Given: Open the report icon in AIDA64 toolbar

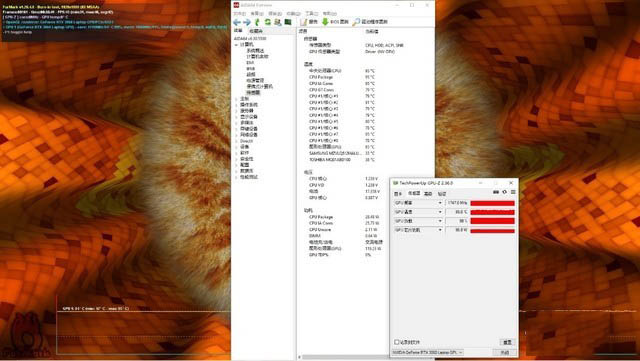Looking at the screenshot, I should click(x=304, y=22).
